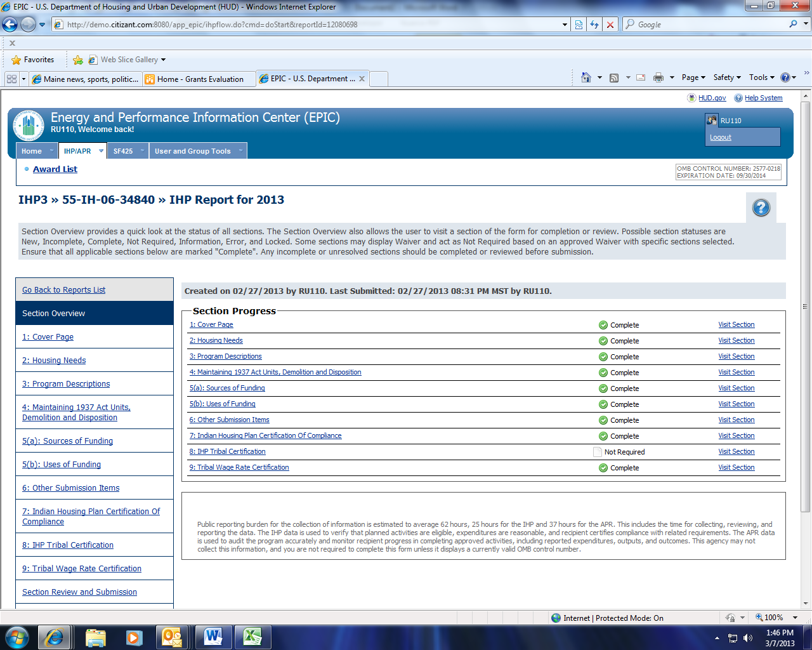Visit Section for 5(b): Uses of Funding row
The image size is (812, 650).
[x=737, y=404]
